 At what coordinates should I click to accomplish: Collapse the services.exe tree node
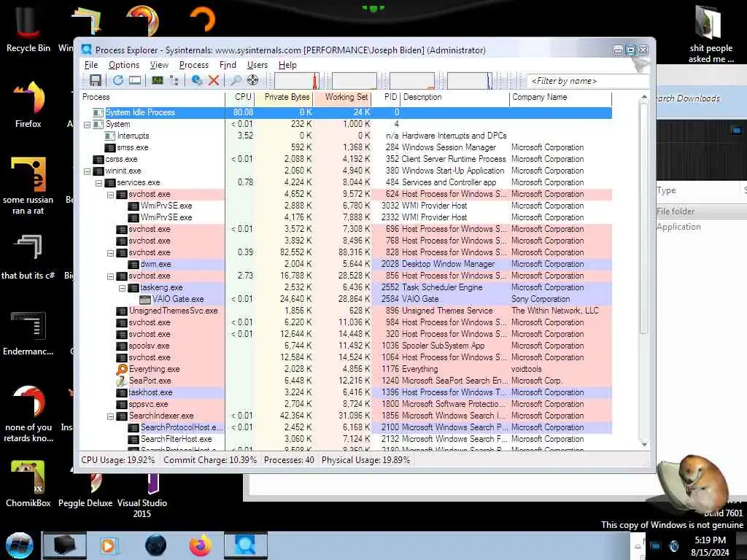point(98,183)
